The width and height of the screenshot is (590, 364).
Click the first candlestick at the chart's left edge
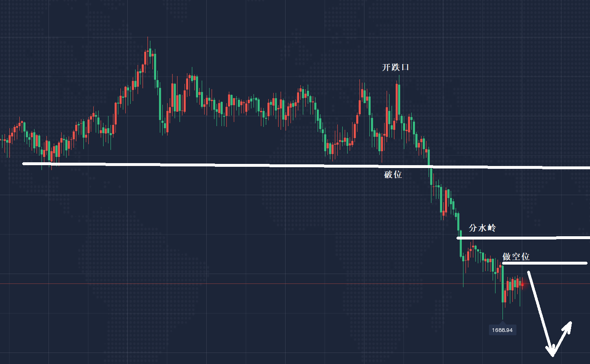coord(2,140)
